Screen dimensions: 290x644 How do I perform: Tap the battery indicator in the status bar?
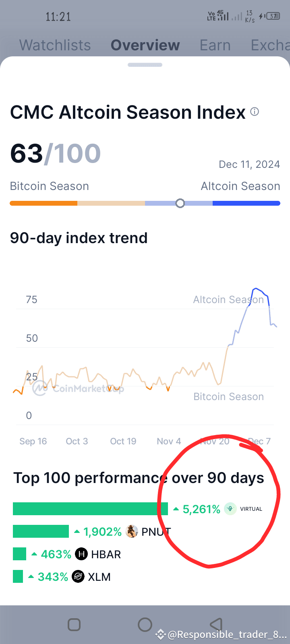pos(273,16)
